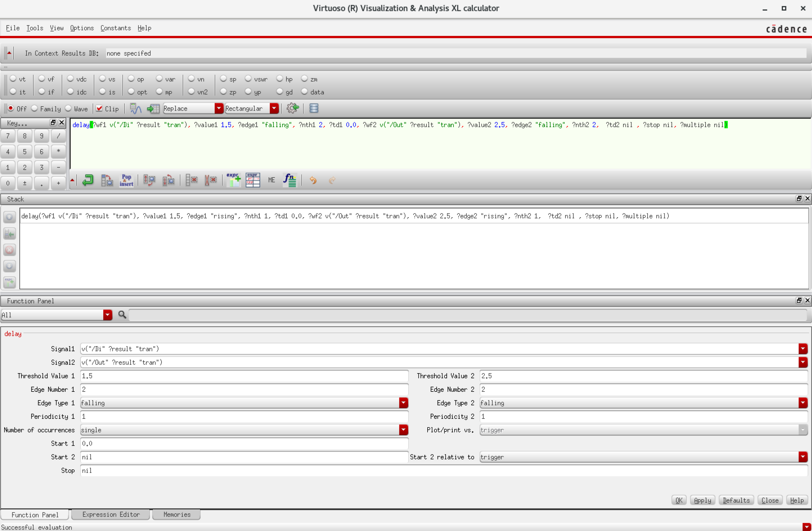Viewport: 812px width, 531px height.
Task: Click the Pop & insert icon
Action: [x=126, y=180]
